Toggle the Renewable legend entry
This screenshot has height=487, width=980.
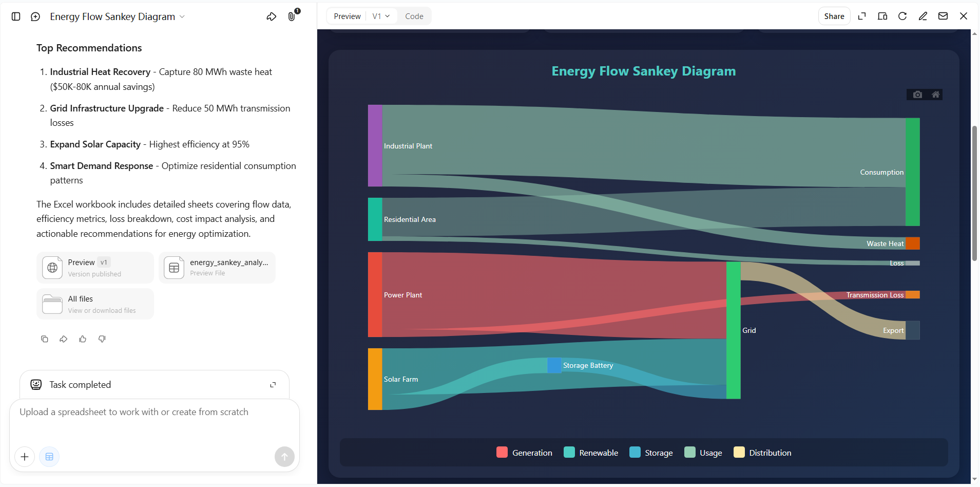click(x=591, y=453)
